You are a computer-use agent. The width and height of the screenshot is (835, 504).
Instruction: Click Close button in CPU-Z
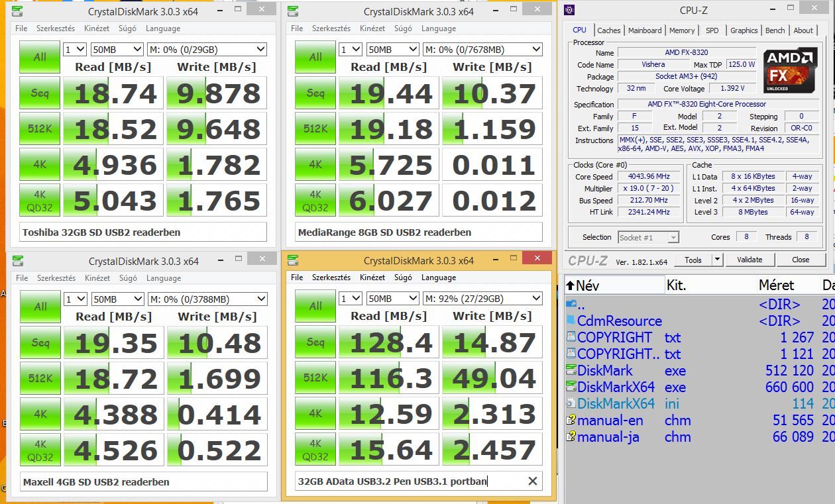801,260
